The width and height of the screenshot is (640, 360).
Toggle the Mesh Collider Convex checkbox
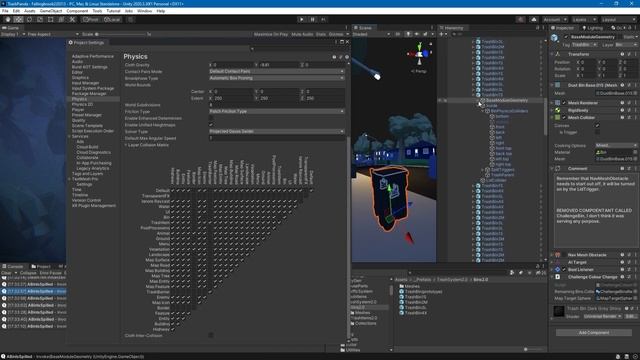click(x=597, y=125)
